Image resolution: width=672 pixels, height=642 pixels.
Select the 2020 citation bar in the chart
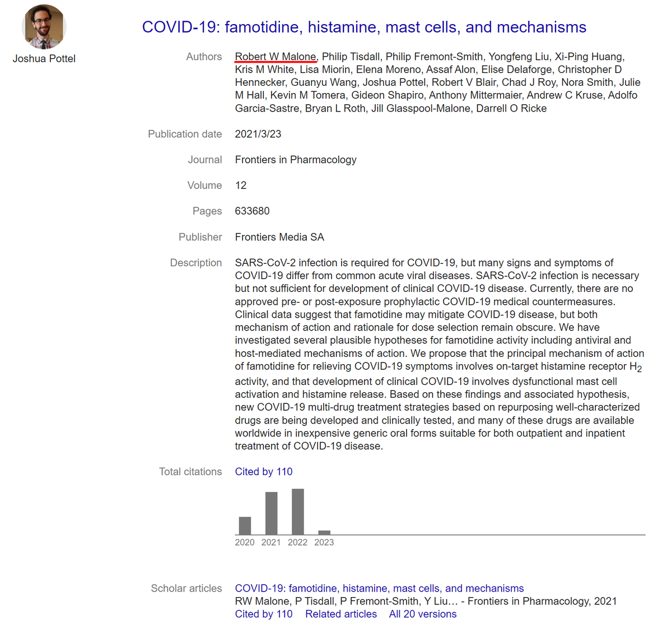pyautogui.click(x=245, y=527)
